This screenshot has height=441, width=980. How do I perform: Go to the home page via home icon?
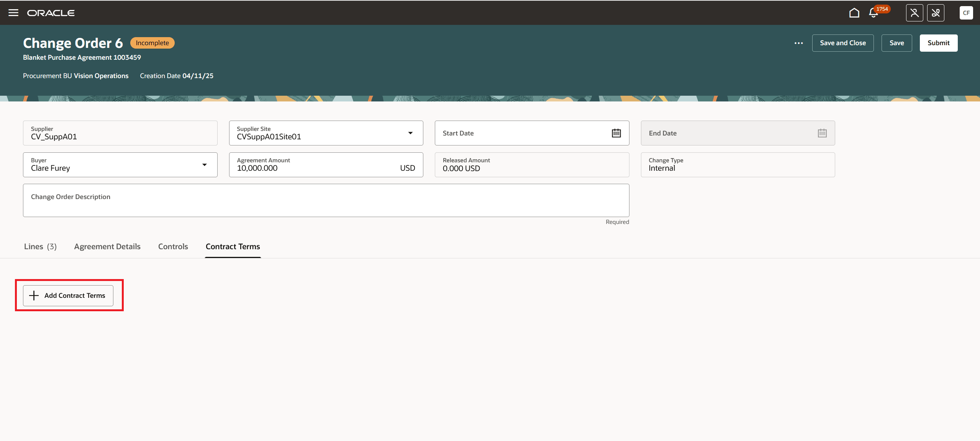point(854,13)
